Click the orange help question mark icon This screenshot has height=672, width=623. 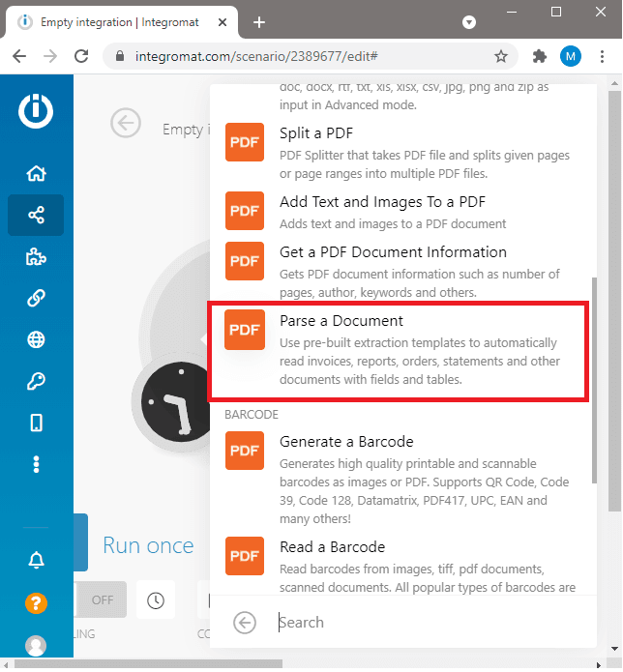(36, 603)
